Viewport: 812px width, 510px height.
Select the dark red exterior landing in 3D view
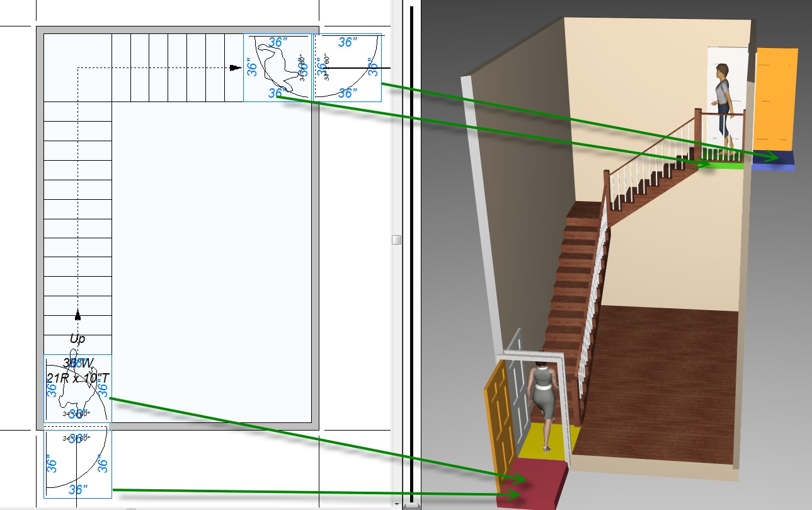point(532,483)
